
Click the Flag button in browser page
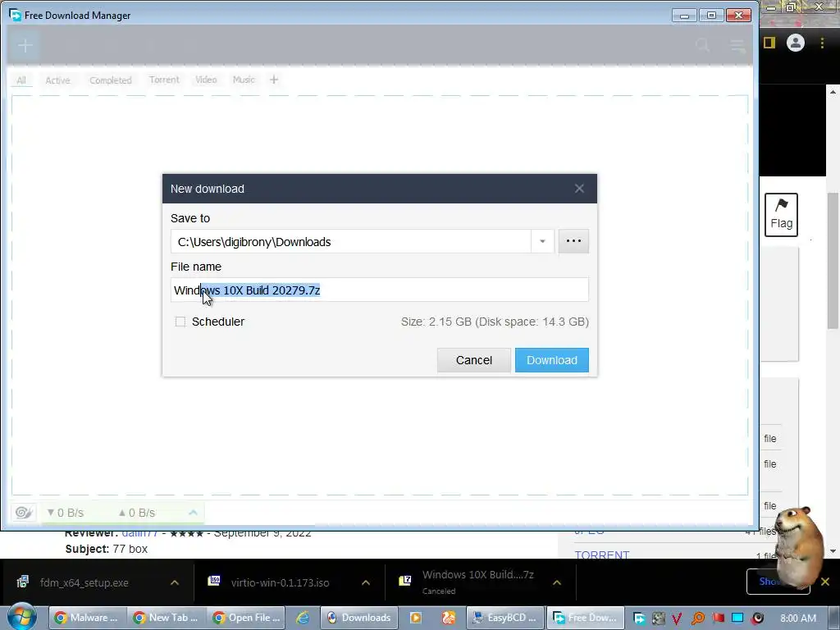[781, 214]
